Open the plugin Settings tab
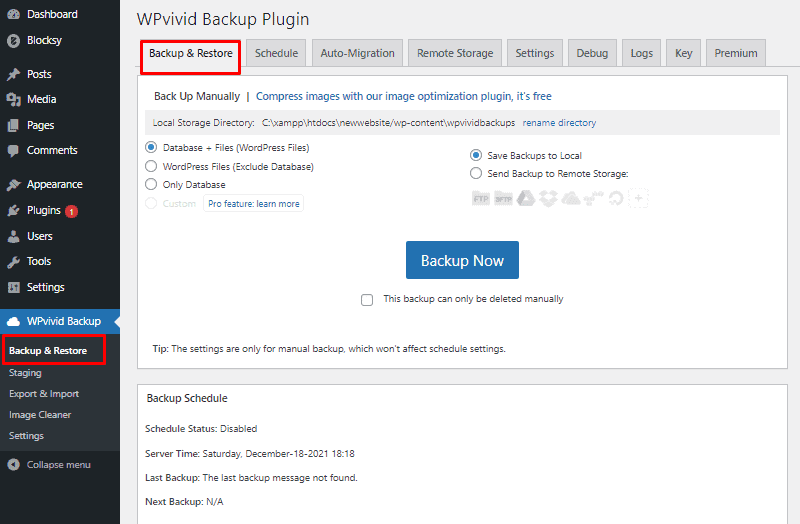Image resolution: width=800 pixels, height=524 pixels. [535, 53]
